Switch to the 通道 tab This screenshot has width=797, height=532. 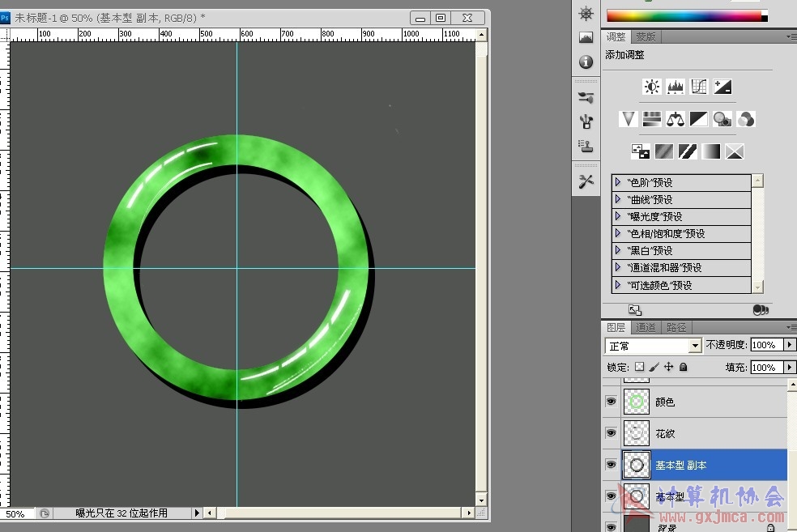646,327
